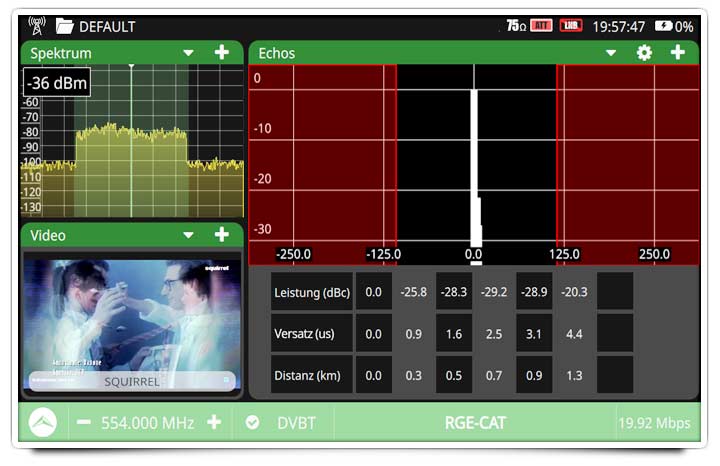Click the Distanz (km) row label
This screenshot has height=466, width=720.
click(x=312, y=375)
